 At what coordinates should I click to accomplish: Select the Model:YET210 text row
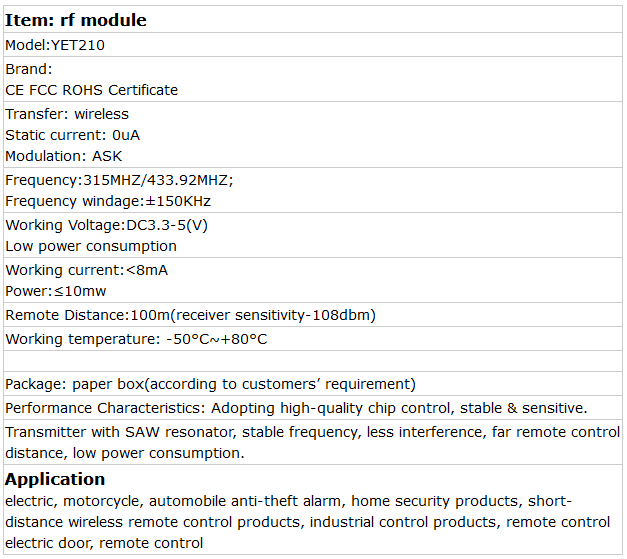tap(55, 45)
